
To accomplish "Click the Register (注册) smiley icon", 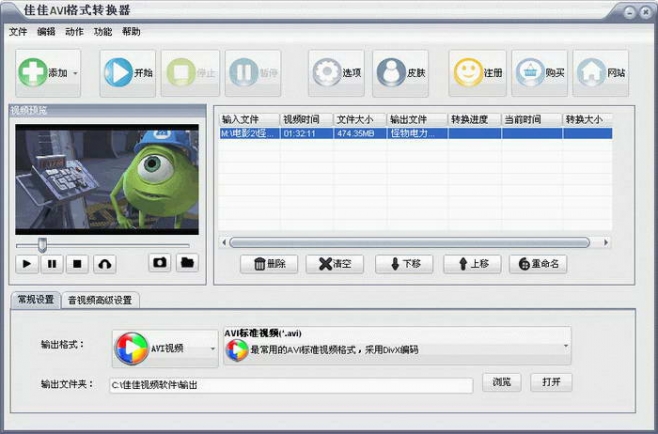I will (466, 73).
